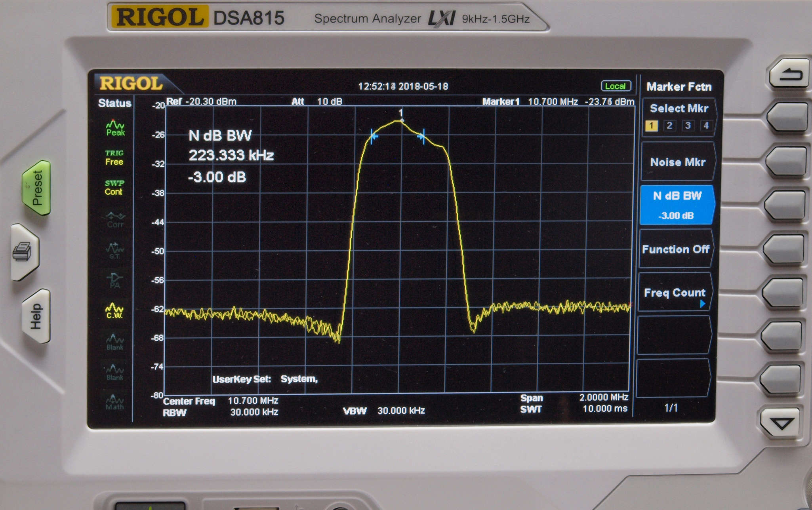Select the N dB BW menu item
The image size is (812, 510).
[x=677, y=205]
